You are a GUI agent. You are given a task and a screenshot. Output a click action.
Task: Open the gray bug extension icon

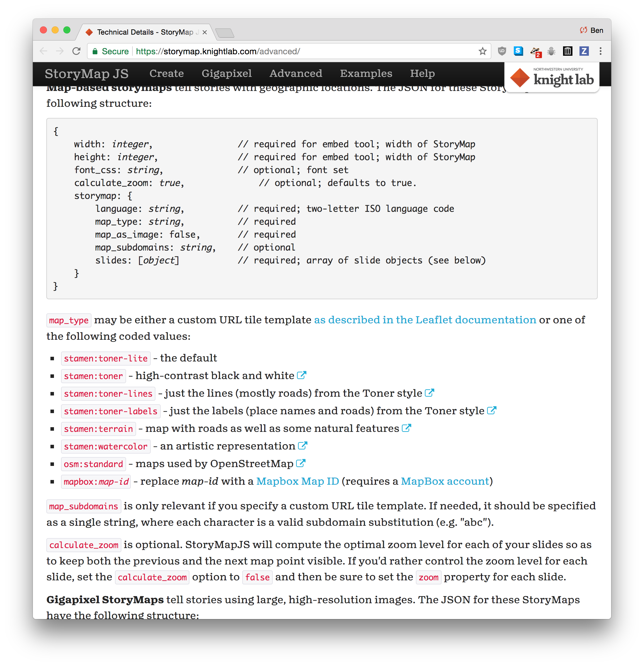pyautogui.click(x=551, y=51)
